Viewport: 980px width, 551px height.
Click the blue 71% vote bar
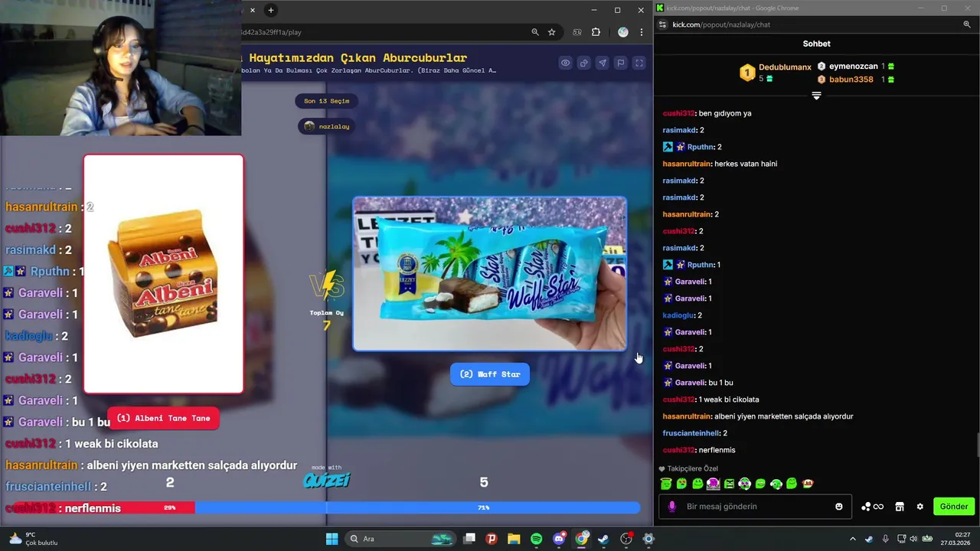coord(417,507)
